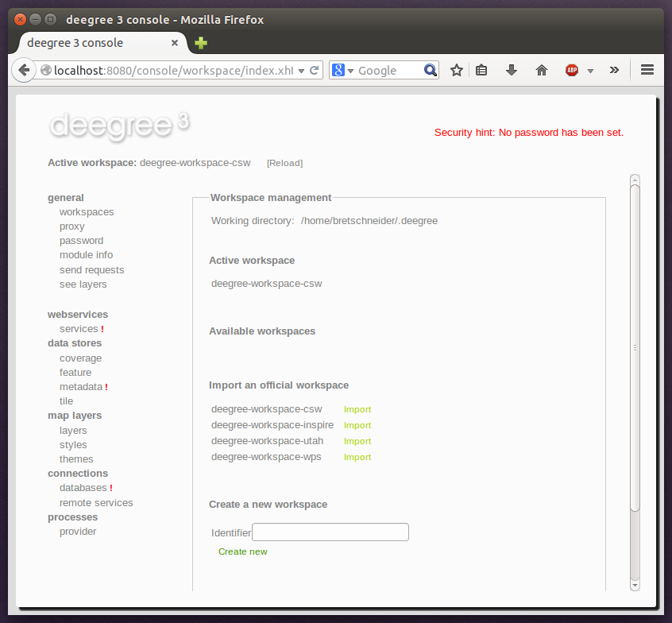Click the scrollbar down arrow on the right
Image resolution: width=672 pixels, height=623 pixels.
pyautogui.click(x=635, y=586)
